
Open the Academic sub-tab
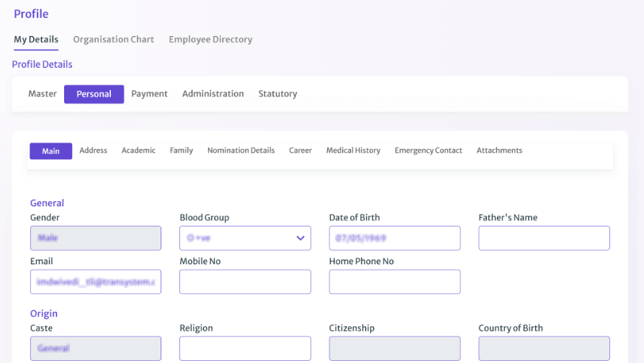coord(138,151)
